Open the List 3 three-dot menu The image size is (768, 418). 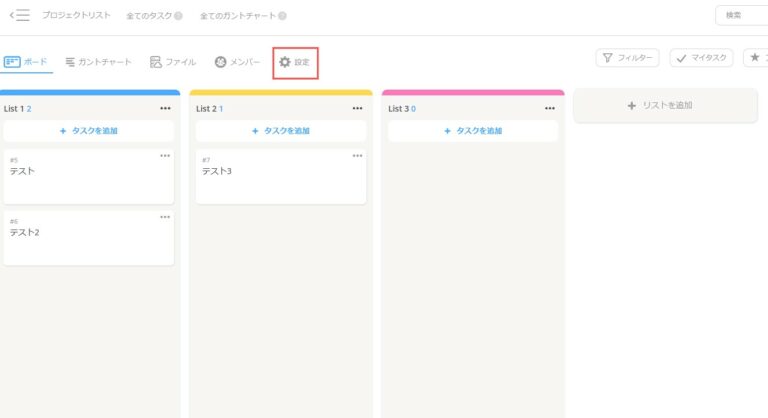(x=549, y=108)
